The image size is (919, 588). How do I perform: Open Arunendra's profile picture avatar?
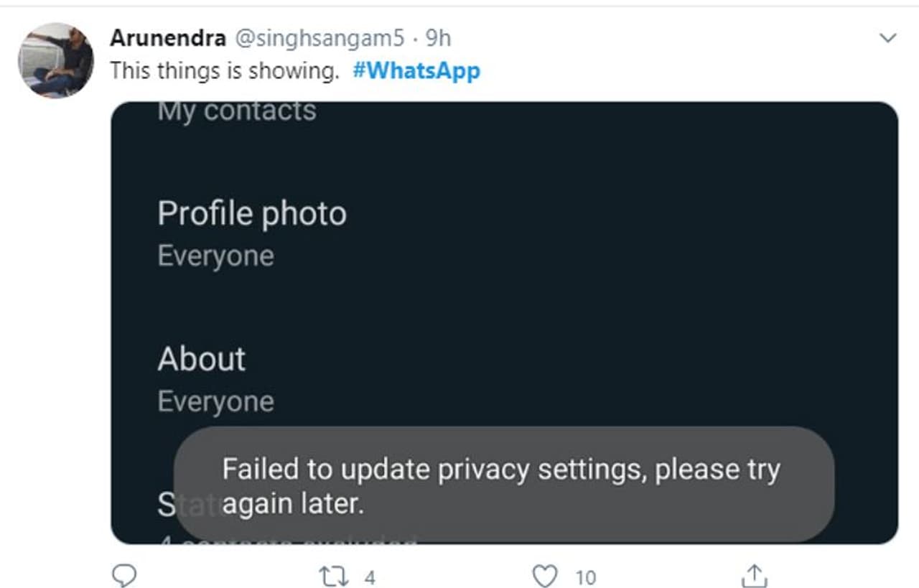56,60
